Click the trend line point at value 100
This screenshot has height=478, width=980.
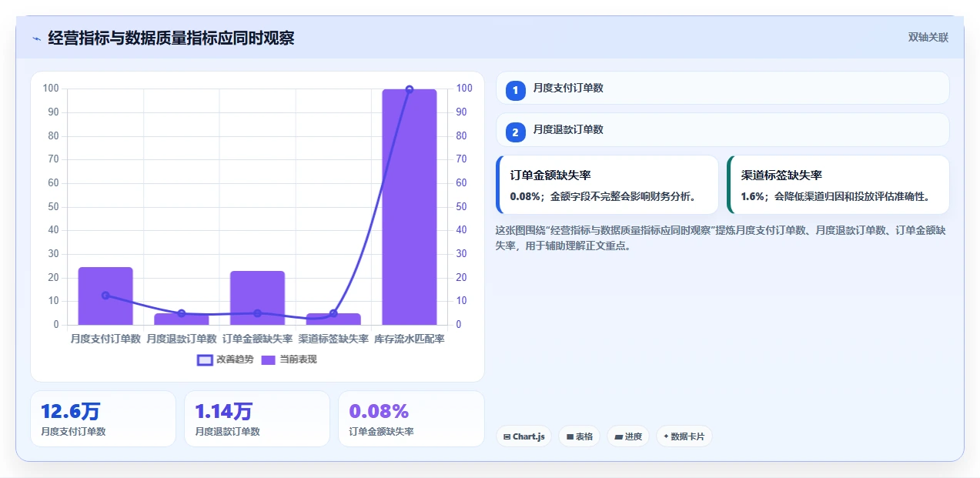tap(409, 89)
